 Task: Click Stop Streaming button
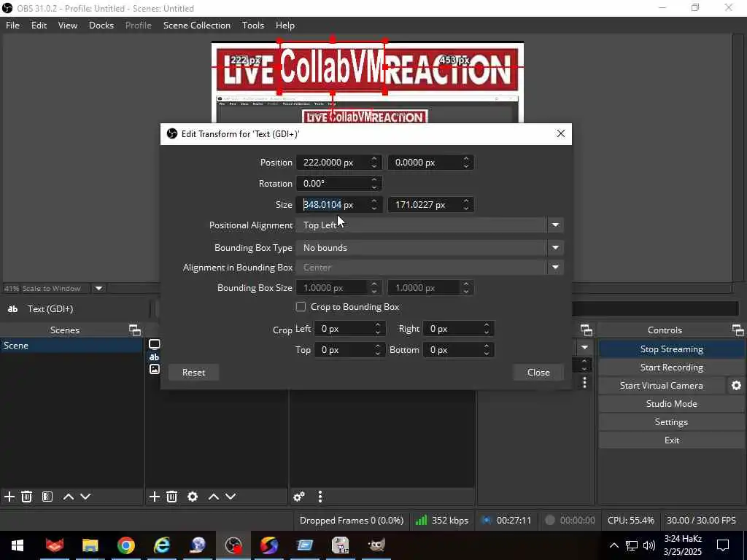tap(671, 349)
